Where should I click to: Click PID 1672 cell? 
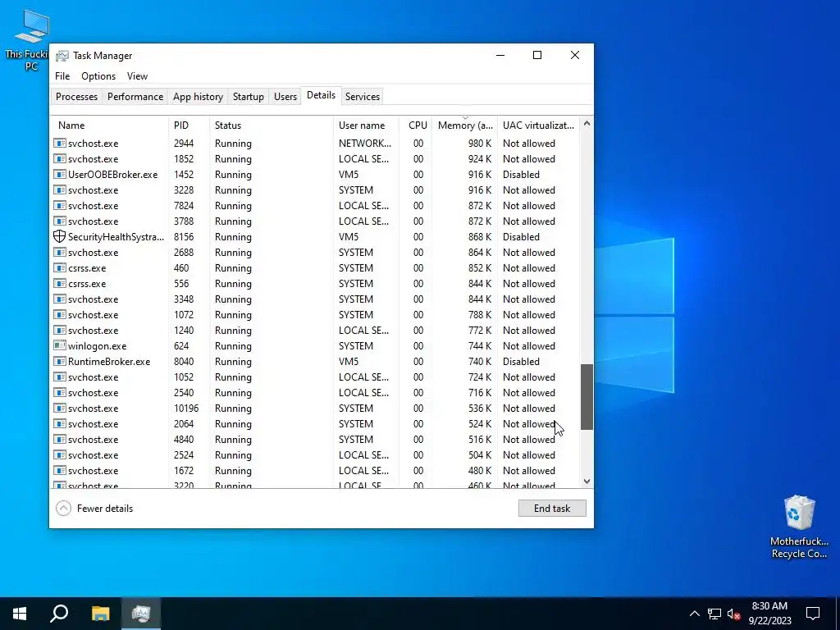click(184, 471)
